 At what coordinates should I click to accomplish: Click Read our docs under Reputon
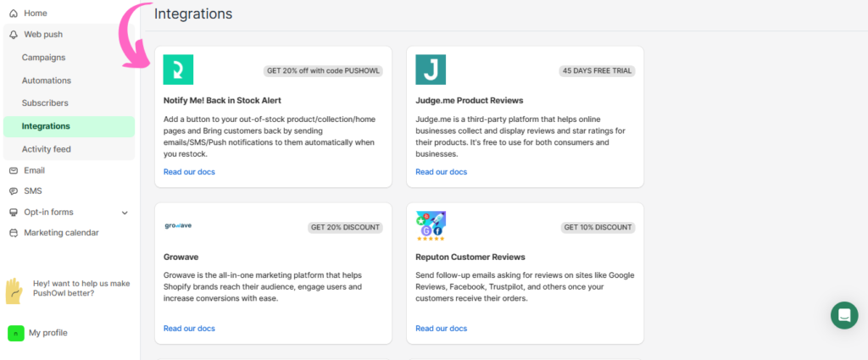441,329
